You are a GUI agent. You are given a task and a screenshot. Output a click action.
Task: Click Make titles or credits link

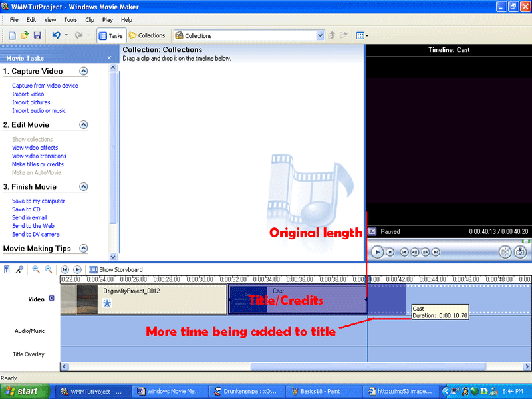point(38,164)
